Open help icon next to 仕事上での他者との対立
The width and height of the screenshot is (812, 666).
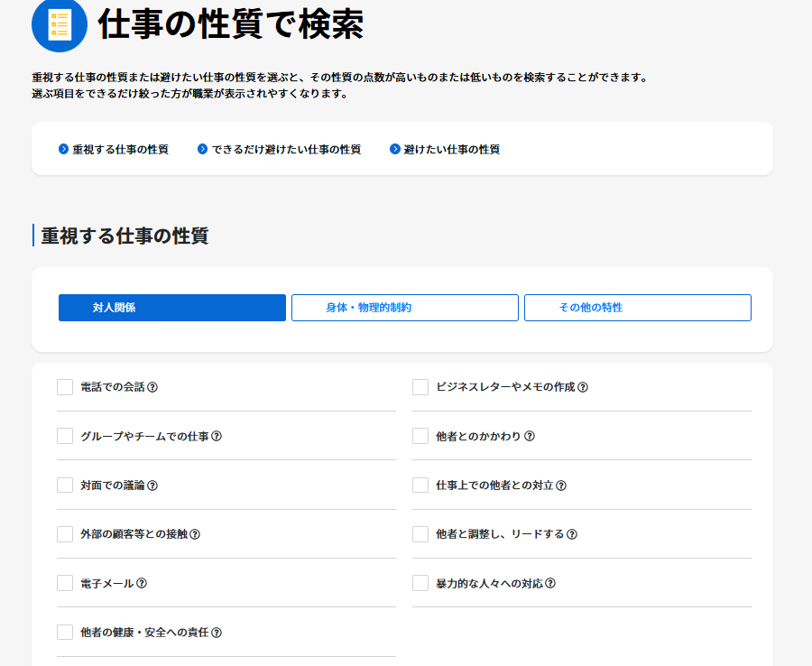coord(561,486)
